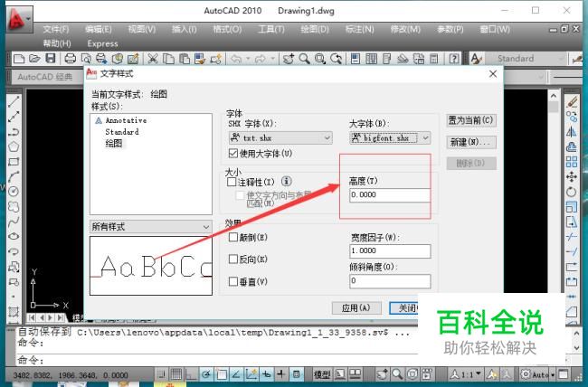This screenshot has width=588, height=387.
Task: Open the AutoCAD Classic workspace dropdown
Action: pos(47,77)
